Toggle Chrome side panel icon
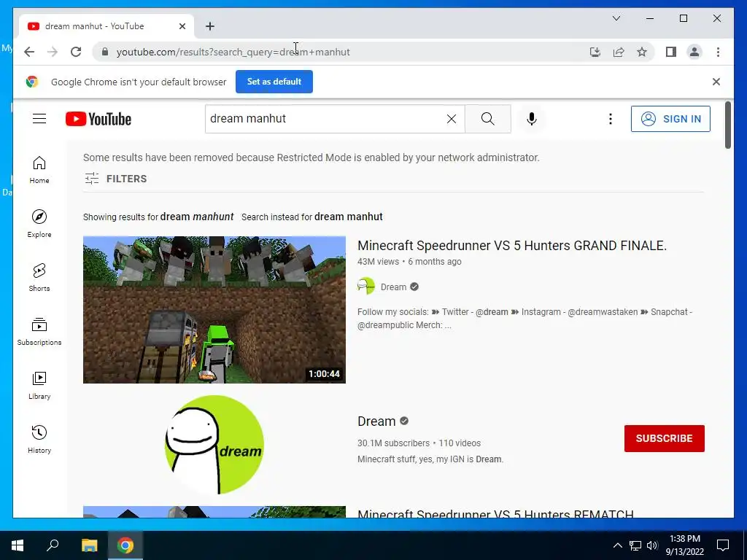 click(x=671, y=52)
